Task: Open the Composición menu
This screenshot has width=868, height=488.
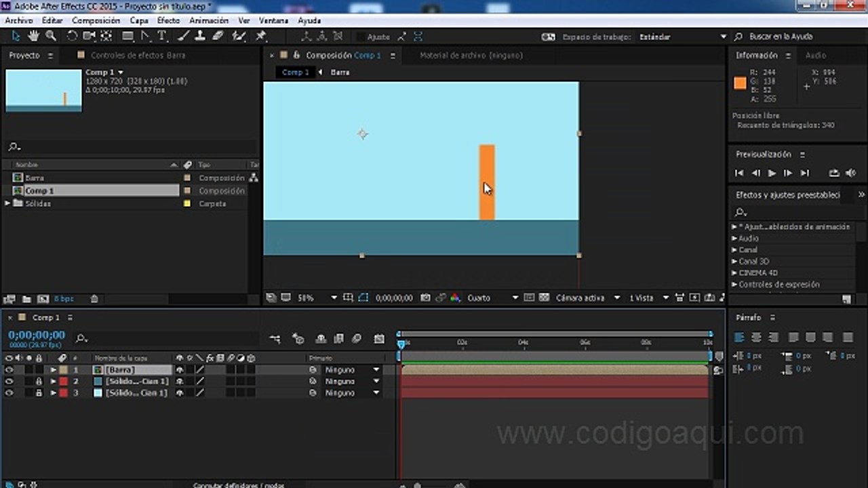Action: pos(96,20)
